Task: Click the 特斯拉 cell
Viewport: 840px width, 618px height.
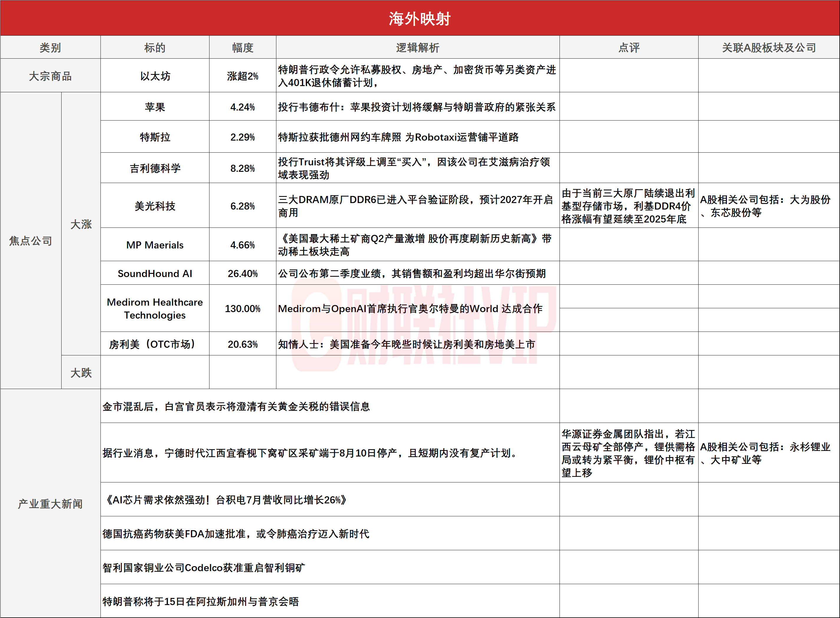Action: tap(155, 137)
